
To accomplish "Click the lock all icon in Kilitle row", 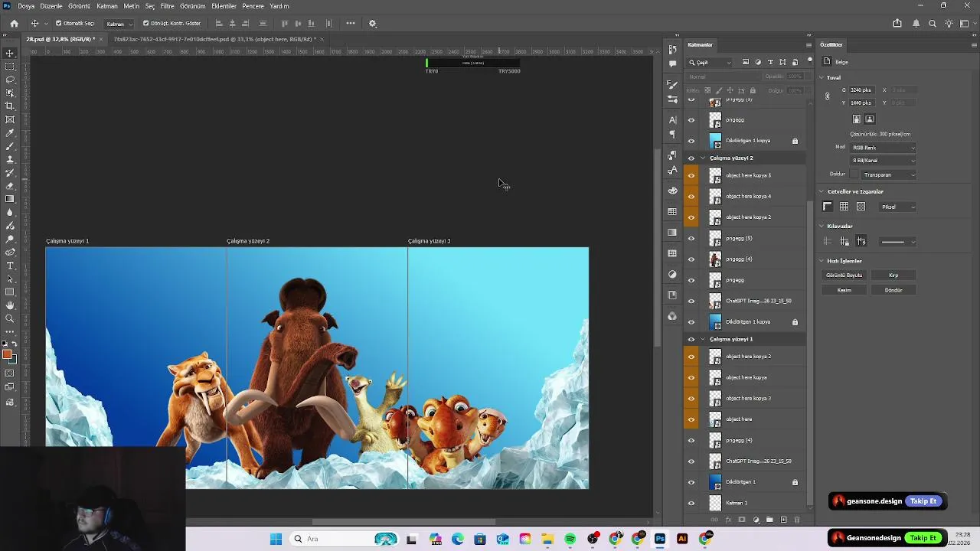I will (x=753, y=90).
